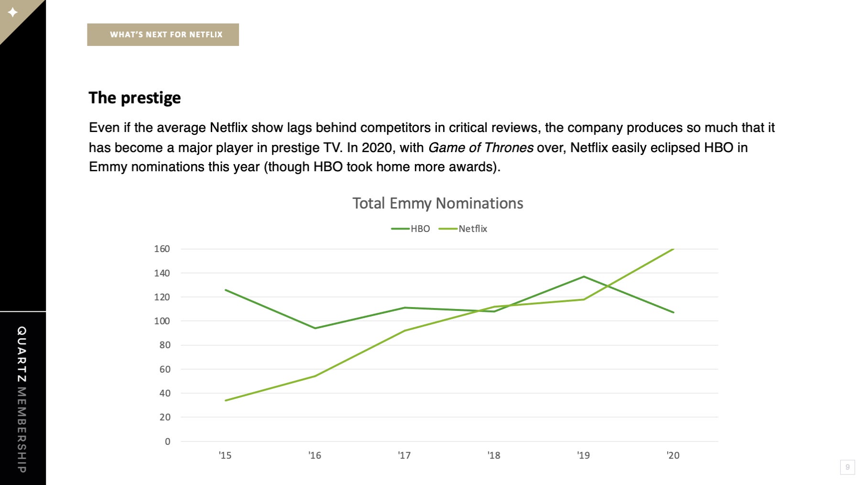Image resolution: width=868 pixels, height=485 pixels.
Task: Click the "Total Emmy Nominations" chart title
Action: (x=438, y=203)
